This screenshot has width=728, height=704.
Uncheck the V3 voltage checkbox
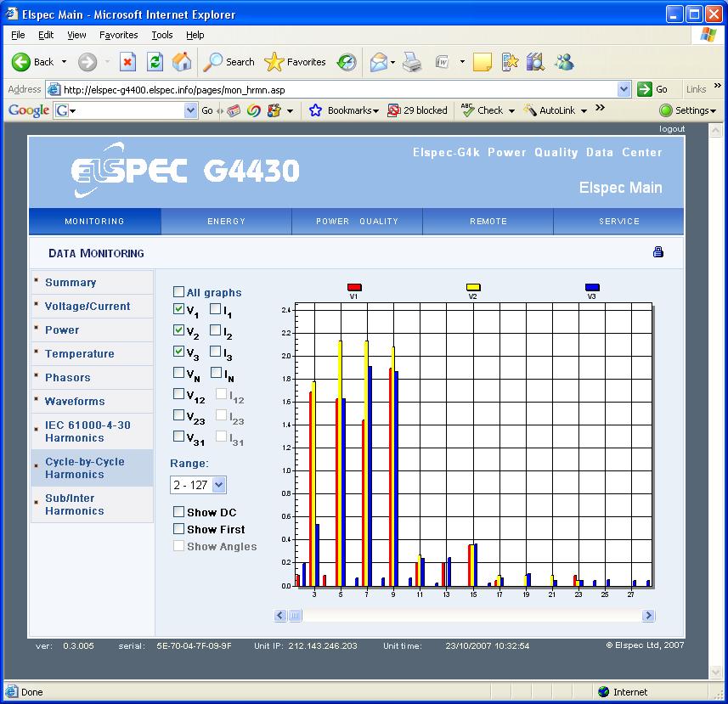178,352
